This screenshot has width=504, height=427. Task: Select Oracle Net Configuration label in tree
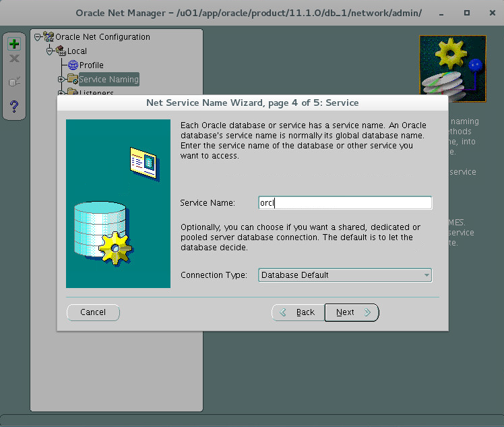(102, 36)
